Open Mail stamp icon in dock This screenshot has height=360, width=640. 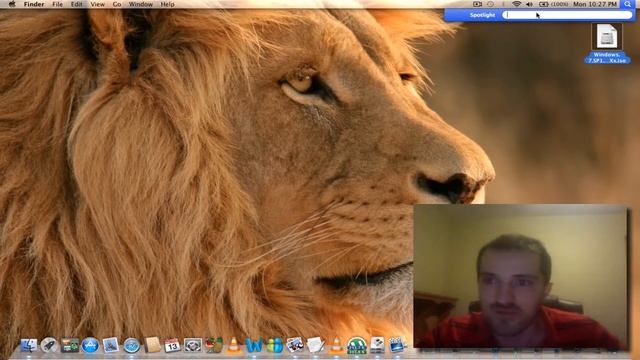pos(111,345)
